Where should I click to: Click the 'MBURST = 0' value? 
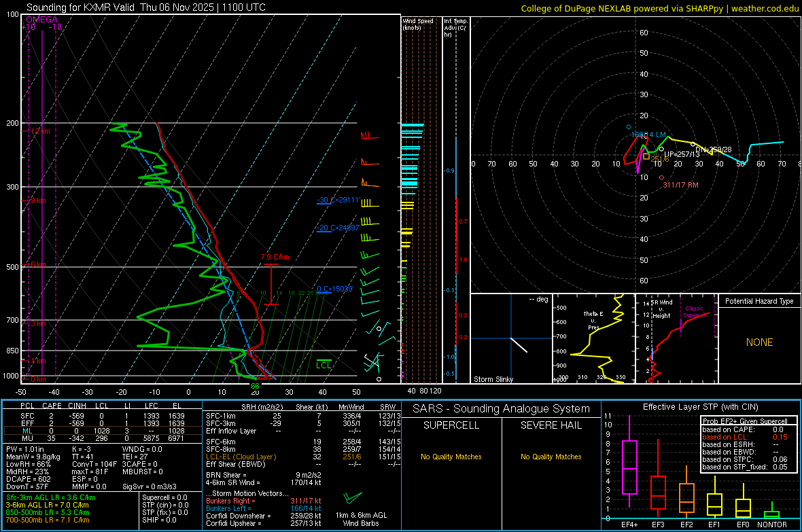click(142, 472)
